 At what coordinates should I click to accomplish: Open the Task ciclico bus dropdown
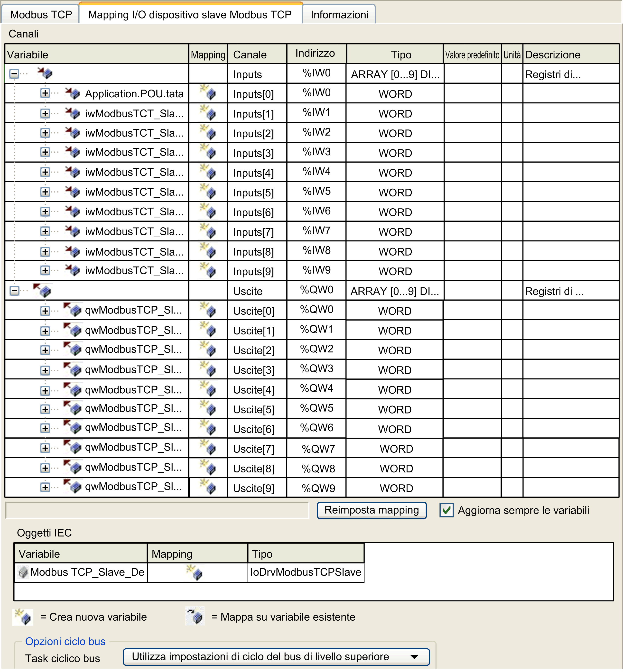click(276, 656)
